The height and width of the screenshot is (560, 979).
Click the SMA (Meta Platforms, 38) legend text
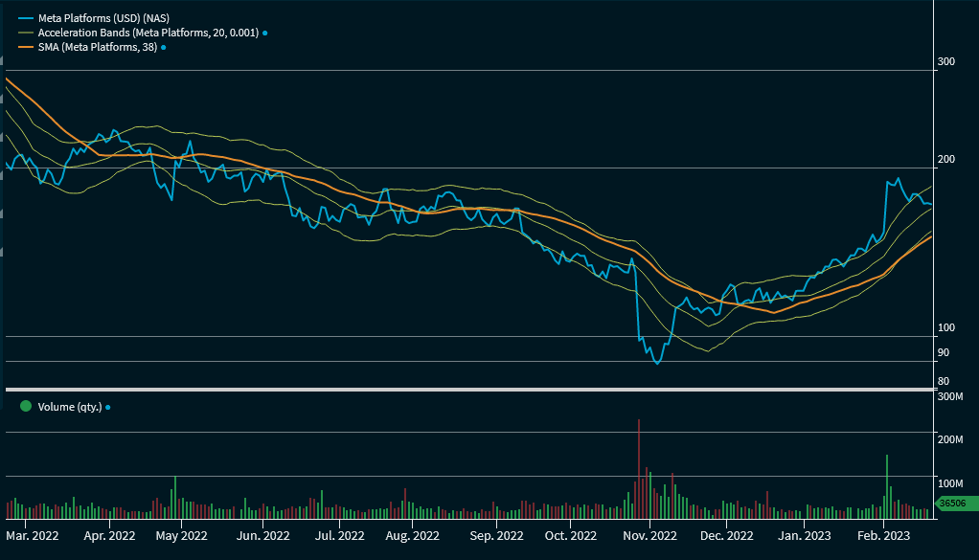(97, 47)
